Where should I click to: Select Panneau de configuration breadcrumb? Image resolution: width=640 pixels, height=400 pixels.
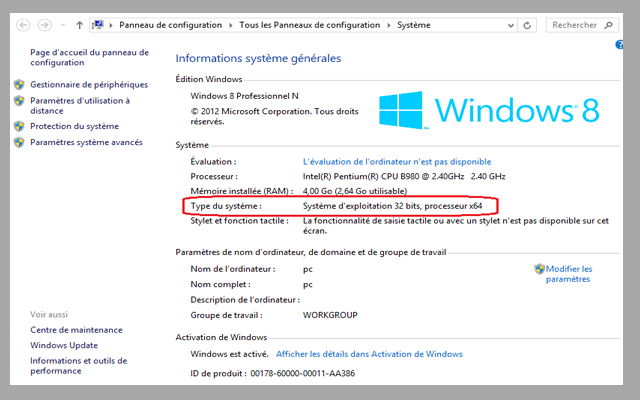pos(172,24)
